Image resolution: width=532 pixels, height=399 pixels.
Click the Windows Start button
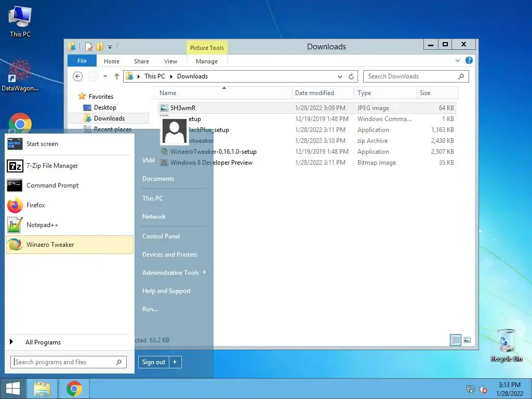13,389
